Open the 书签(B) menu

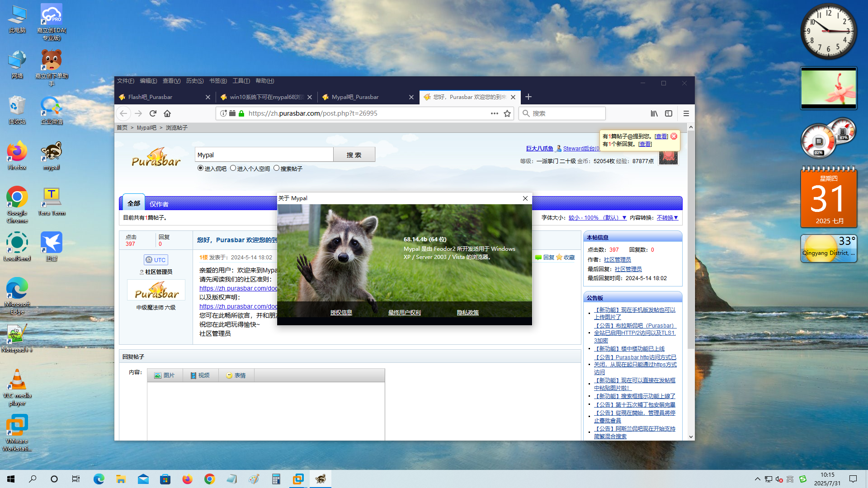click(x=218, y=81)
